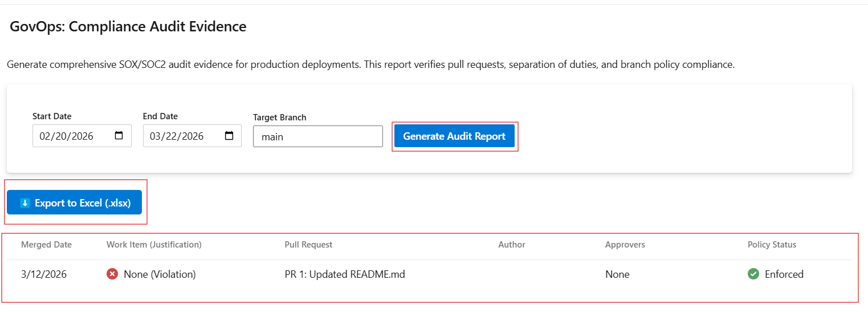Open the Start Date calendar picker icon

119,136
